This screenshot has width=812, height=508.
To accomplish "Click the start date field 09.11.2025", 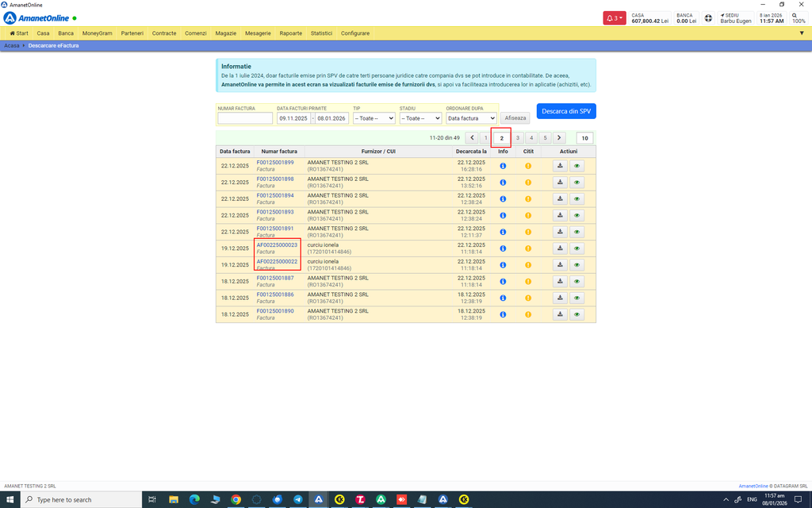I will [x=293, y=118].
